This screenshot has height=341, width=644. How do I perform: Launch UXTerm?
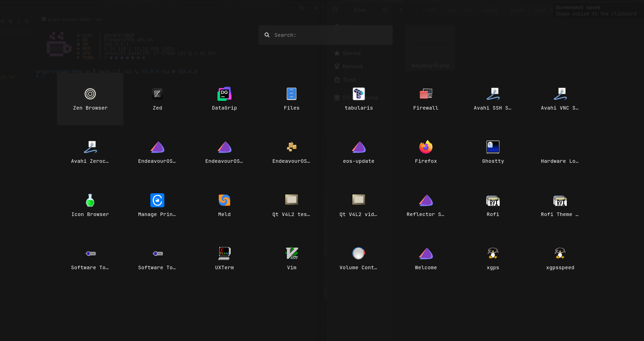[x=224, y=259]
